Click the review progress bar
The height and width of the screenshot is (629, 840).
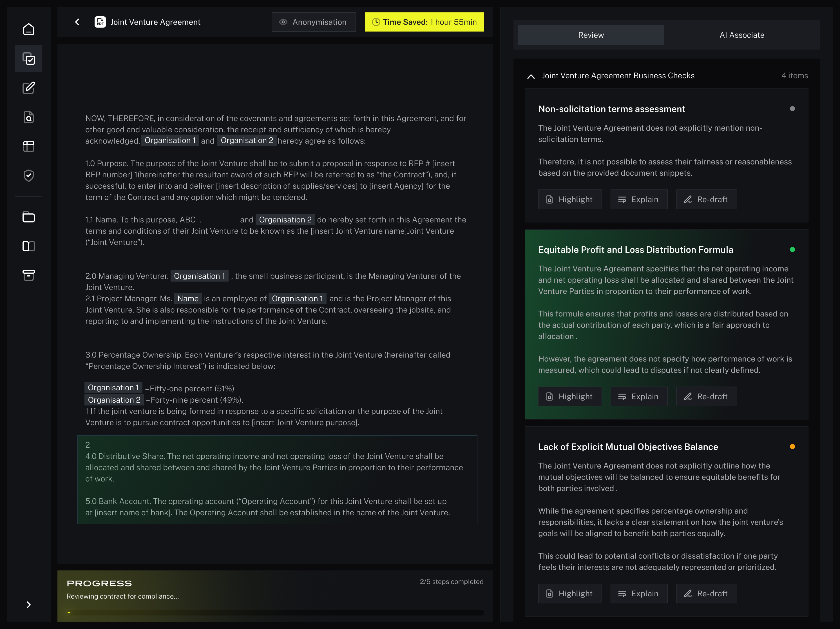pyautogui.click(x=275, y=612)
